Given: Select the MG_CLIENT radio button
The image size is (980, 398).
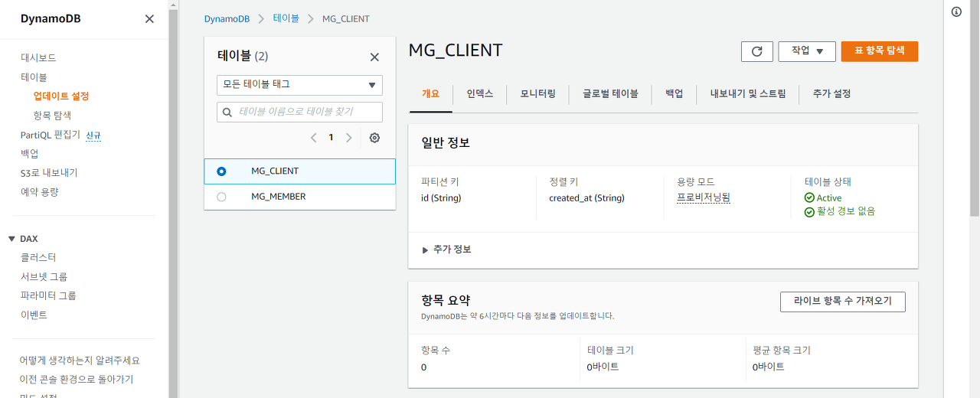Looking at the screenshot, I should 222,171.
